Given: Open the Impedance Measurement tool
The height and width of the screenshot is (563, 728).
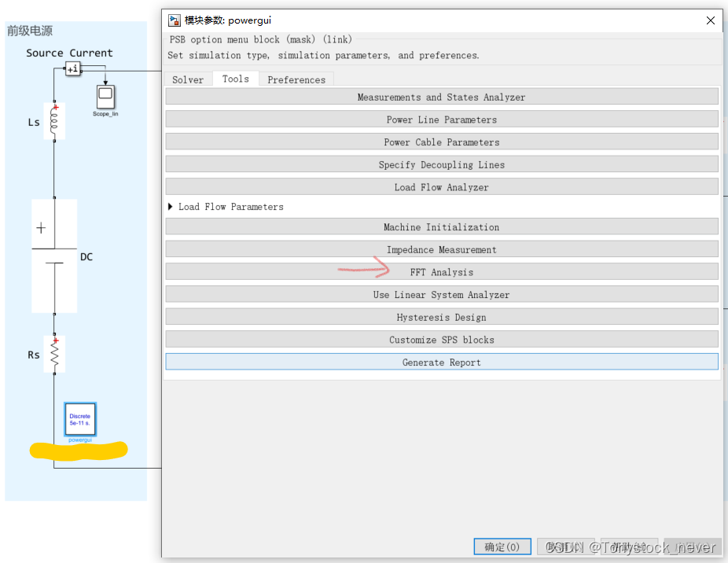Looking at the screenshot, I should tap(441, 249).
